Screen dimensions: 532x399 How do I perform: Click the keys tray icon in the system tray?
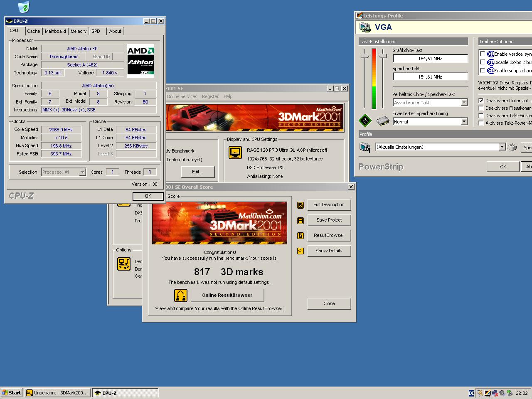(x=480, y=393)
